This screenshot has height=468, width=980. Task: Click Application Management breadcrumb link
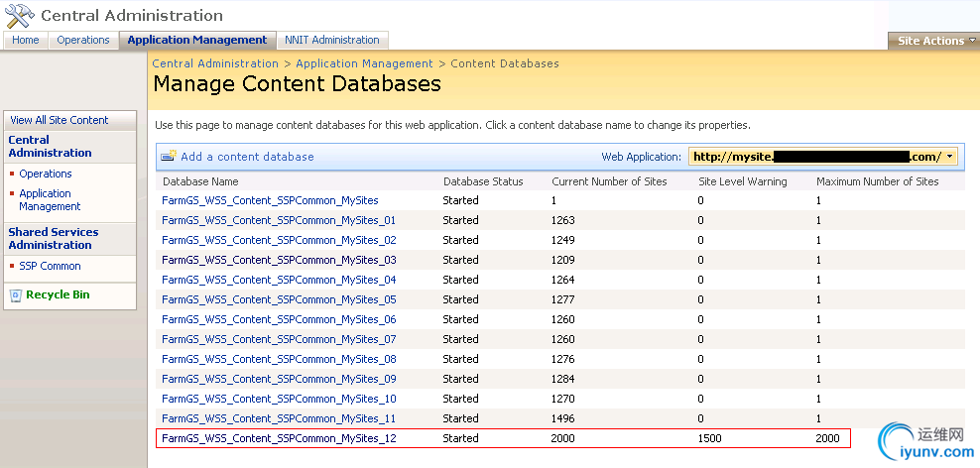pyautogui.click(x=364, y=63)
